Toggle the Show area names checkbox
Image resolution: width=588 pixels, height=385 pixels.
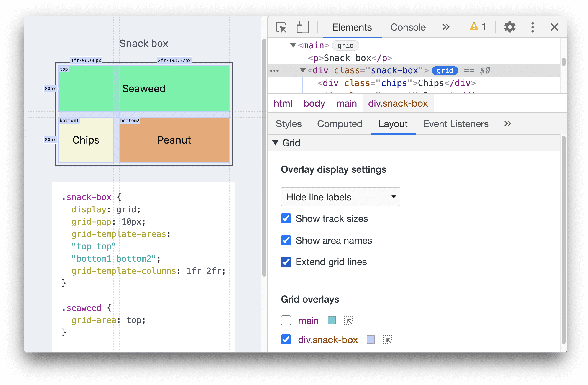click(286, 240)
